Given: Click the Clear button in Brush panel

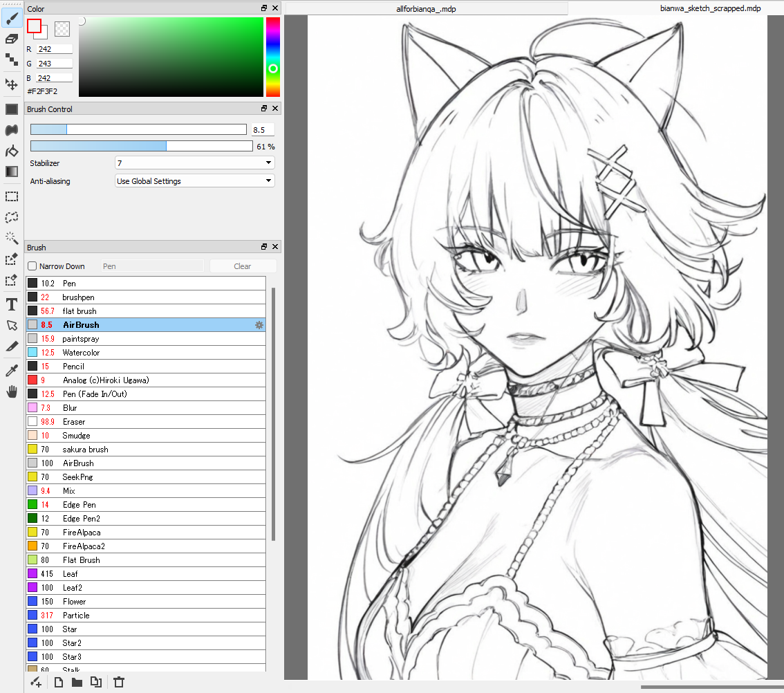Looking at the screenshot, I should tap(242, 266).
